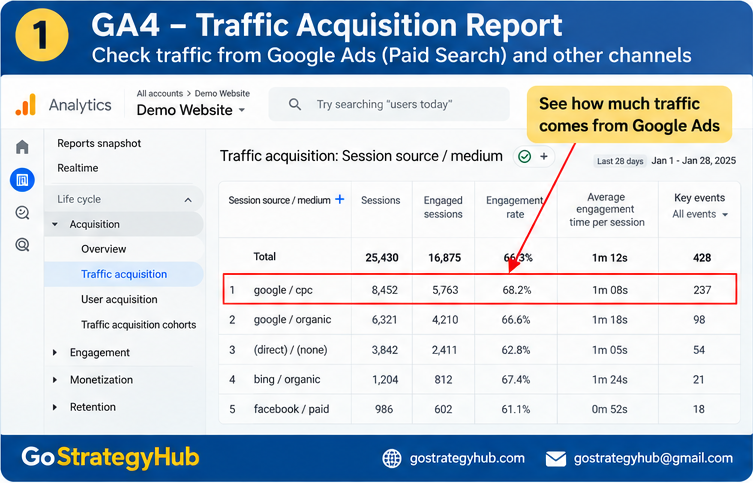Open the User acquisition report

tap(119, 300)
